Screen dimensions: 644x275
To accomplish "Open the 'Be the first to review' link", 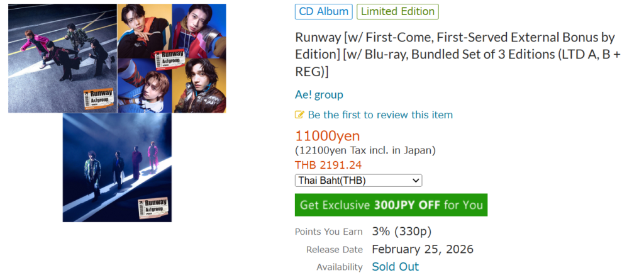I will pos(380,115).
